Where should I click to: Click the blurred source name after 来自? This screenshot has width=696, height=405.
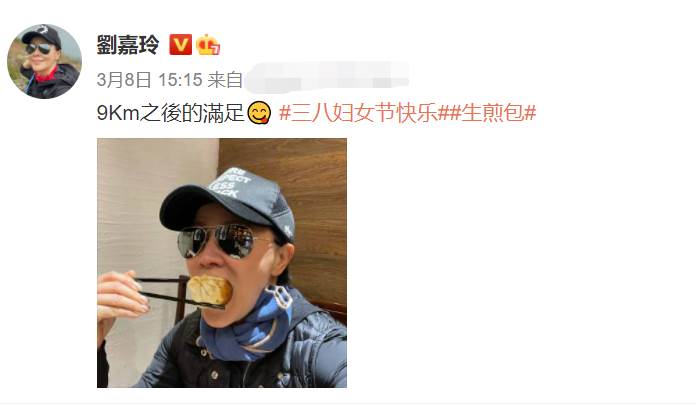[x=327, y=77]
